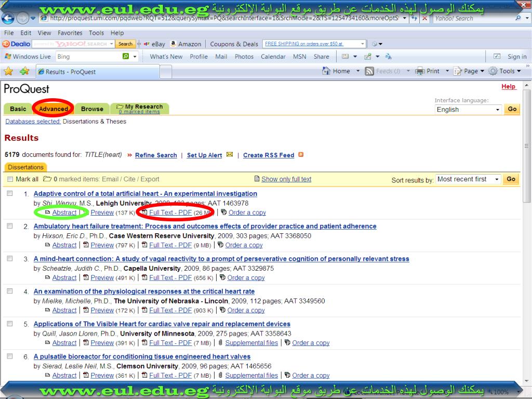Click the Abstract icon for result 4
This screenshot has height=399, width=532.
(x=47, y=310)
